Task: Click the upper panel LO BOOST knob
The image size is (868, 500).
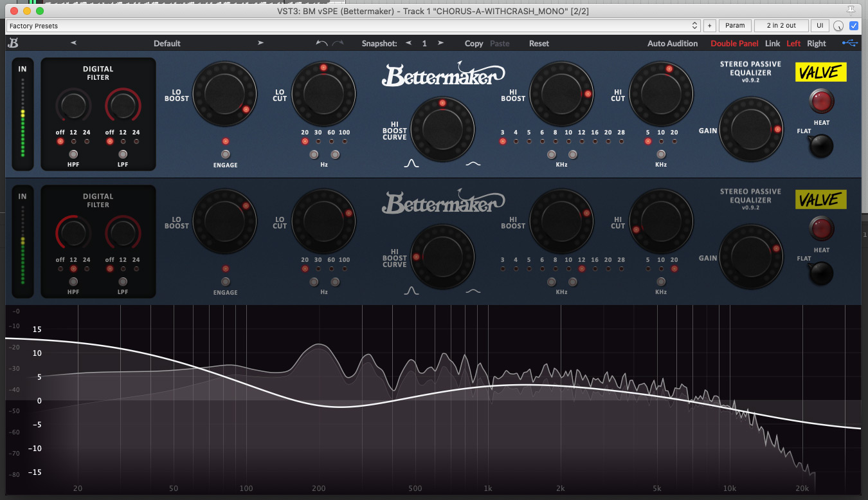Action: pyautogui.click(x=225, y=94)
